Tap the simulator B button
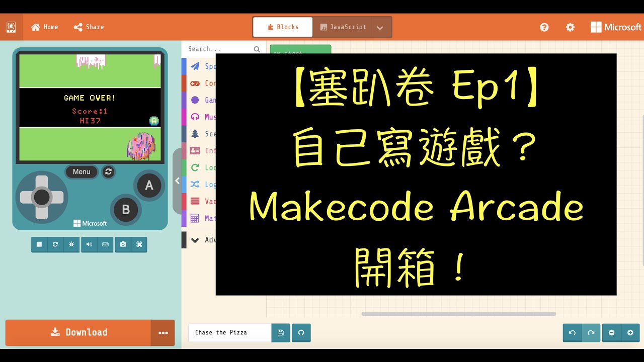 tap(126, 209)
